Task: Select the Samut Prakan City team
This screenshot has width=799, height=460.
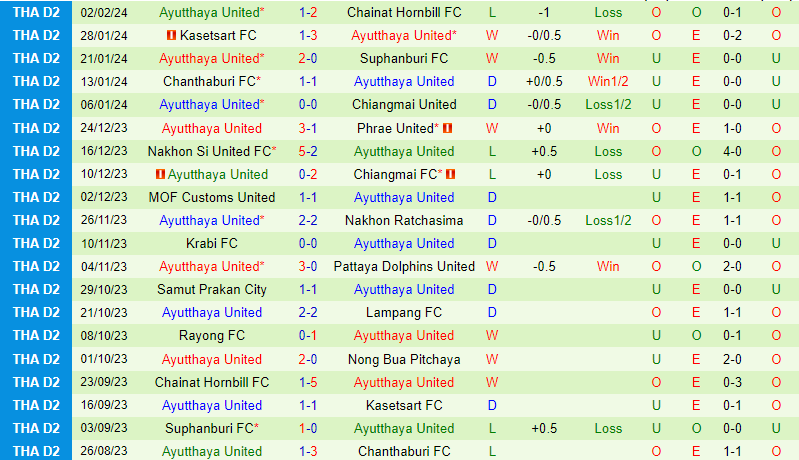Action: click(x=211, y=289)
